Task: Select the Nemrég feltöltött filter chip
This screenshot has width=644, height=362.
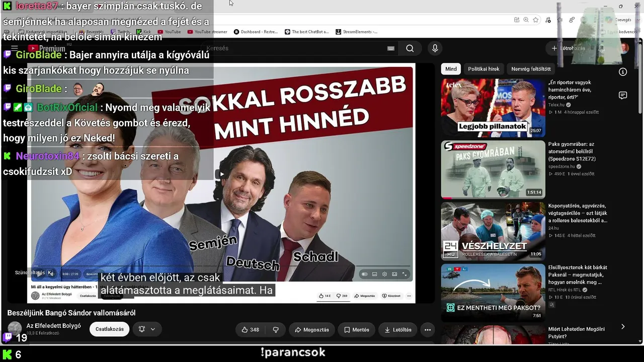Action: 531,69
